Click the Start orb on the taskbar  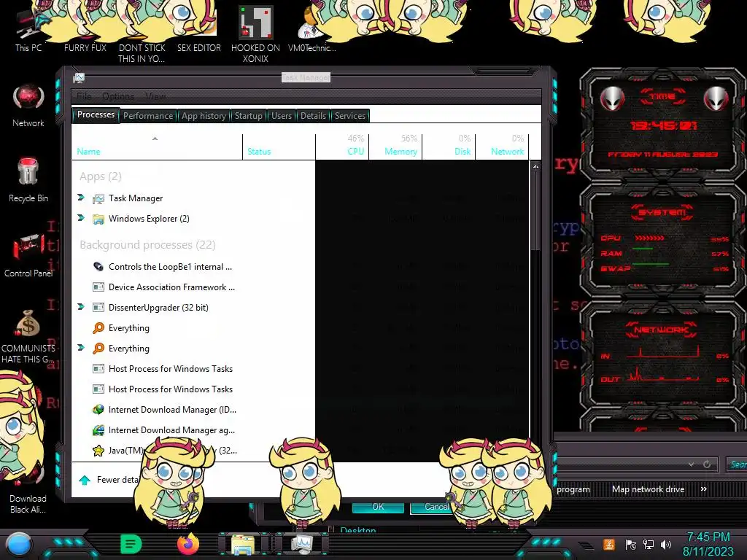click(x=18, y=545)
